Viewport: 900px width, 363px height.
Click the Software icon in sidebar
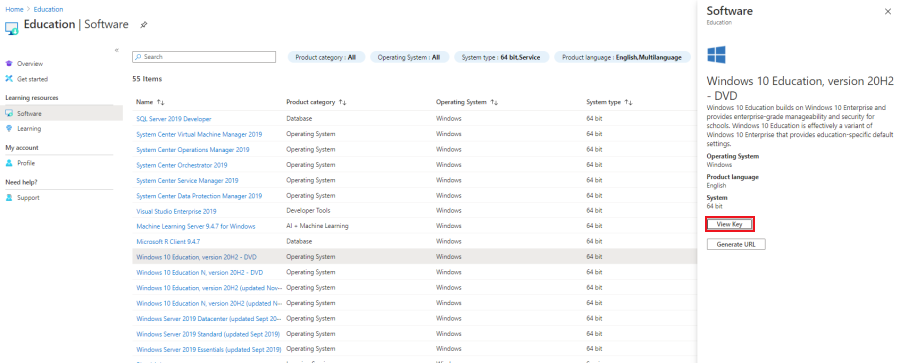click(9, 113)
